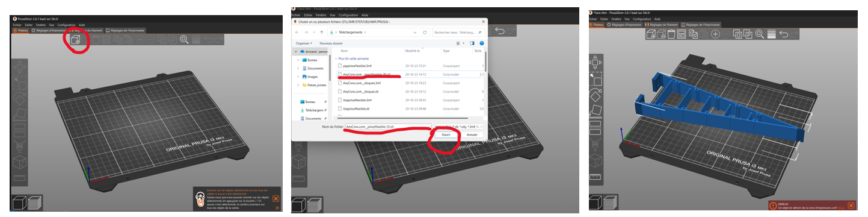
Task: Click Nom du fichier input field
Action: [388, 127]
